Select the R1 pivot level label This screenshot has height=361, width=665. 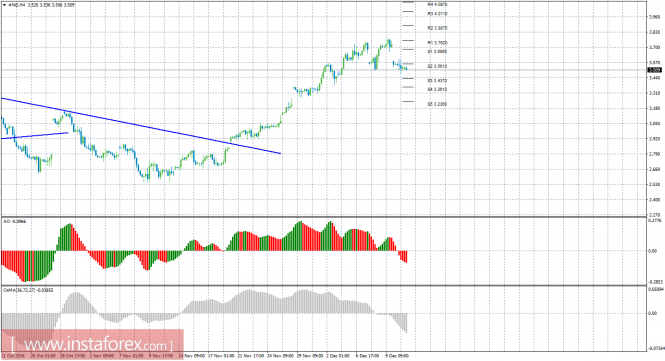(437, 43)
